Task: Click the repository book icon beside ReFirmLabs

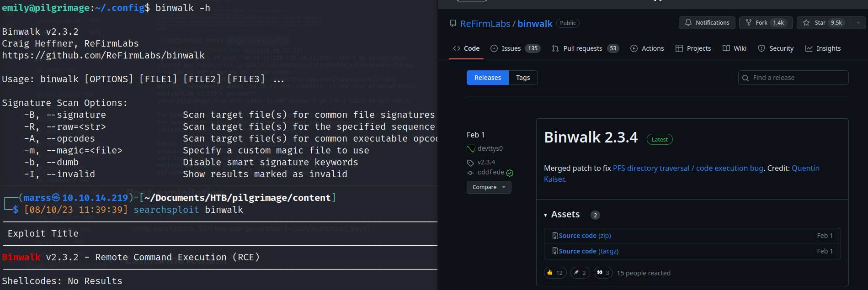Action: [x=453, y=23]
